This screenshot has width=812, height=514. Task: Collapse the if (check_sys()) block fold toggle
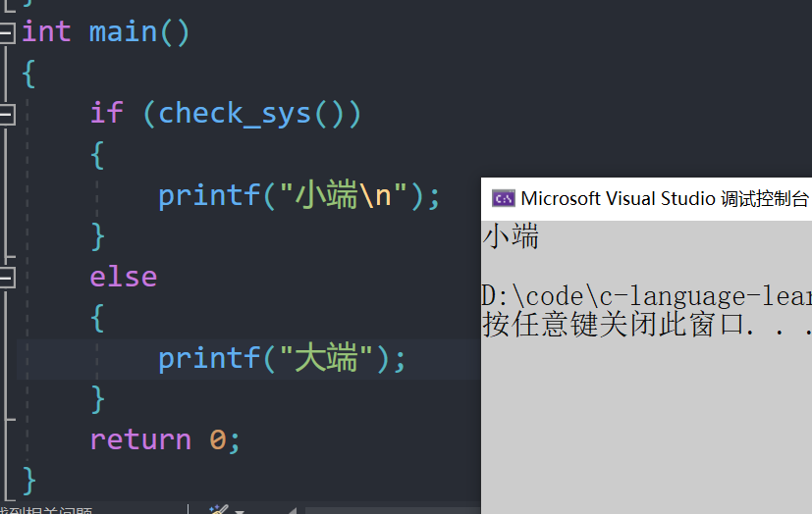point(7,115)
